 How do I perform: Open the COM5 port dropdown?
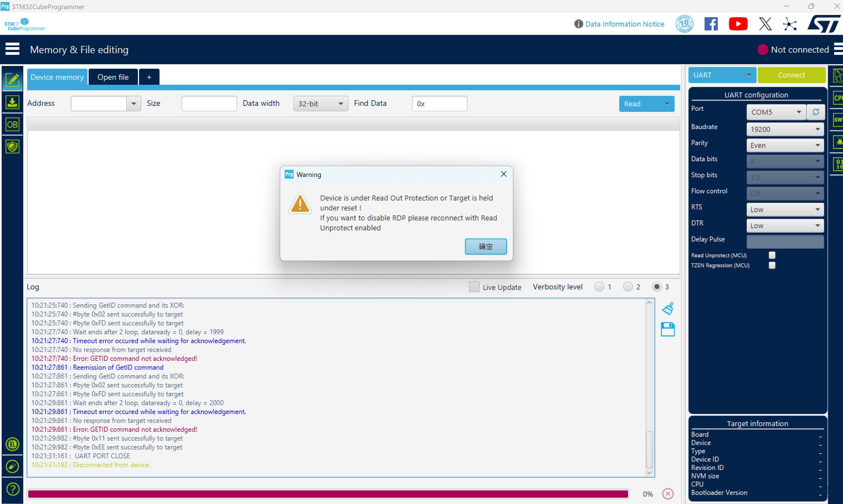(x=776, y=112)
